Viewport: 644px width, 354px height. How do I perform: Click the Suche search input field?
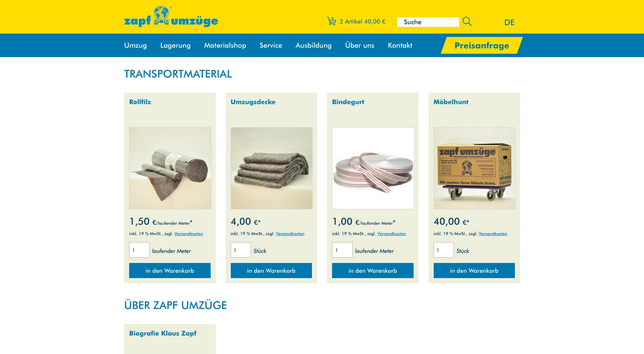tap(428, 22)
